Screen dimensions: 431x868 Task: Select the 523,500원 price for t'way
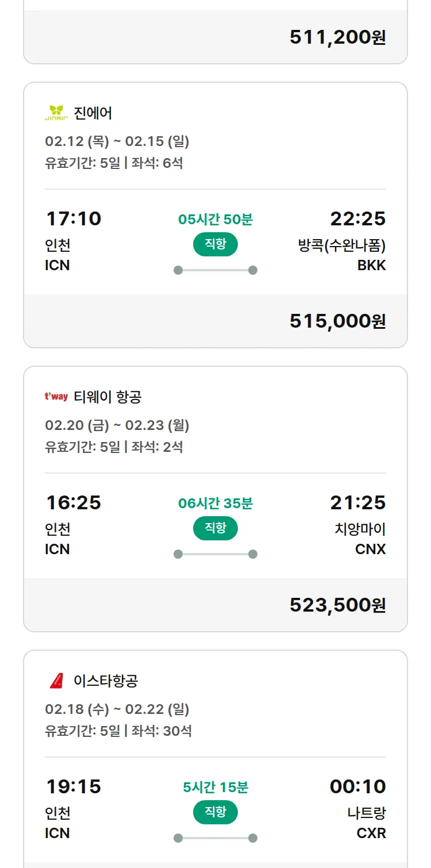[337, 605]
